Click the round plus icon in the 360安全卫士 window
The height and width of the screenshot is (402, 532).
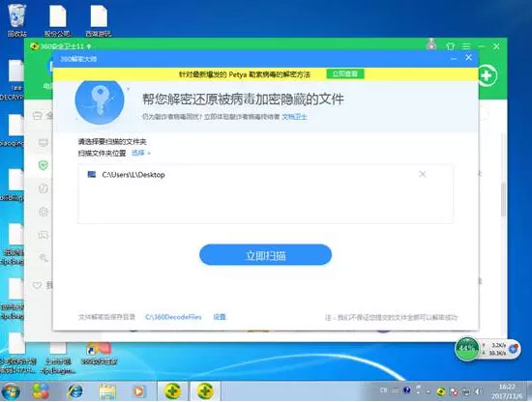click(488, 75)
